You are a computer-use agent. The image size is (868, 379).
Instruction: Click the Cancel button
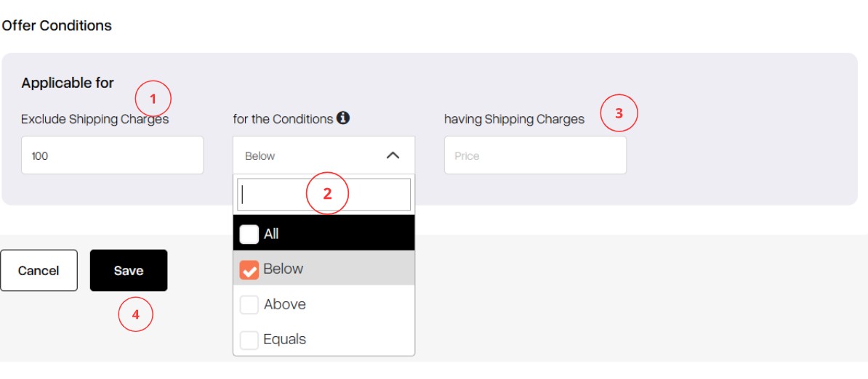[39, 271]
